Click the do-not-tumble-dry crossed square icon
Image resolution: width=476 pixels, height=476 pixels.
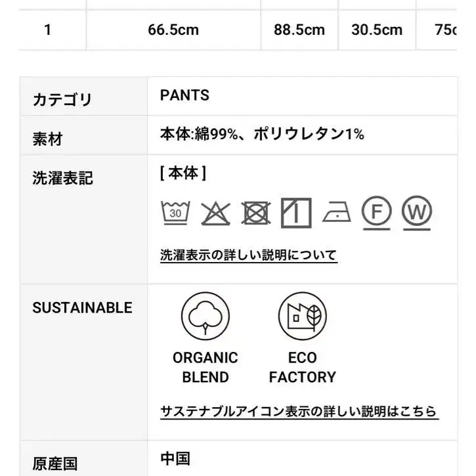(x=256, y=213)
